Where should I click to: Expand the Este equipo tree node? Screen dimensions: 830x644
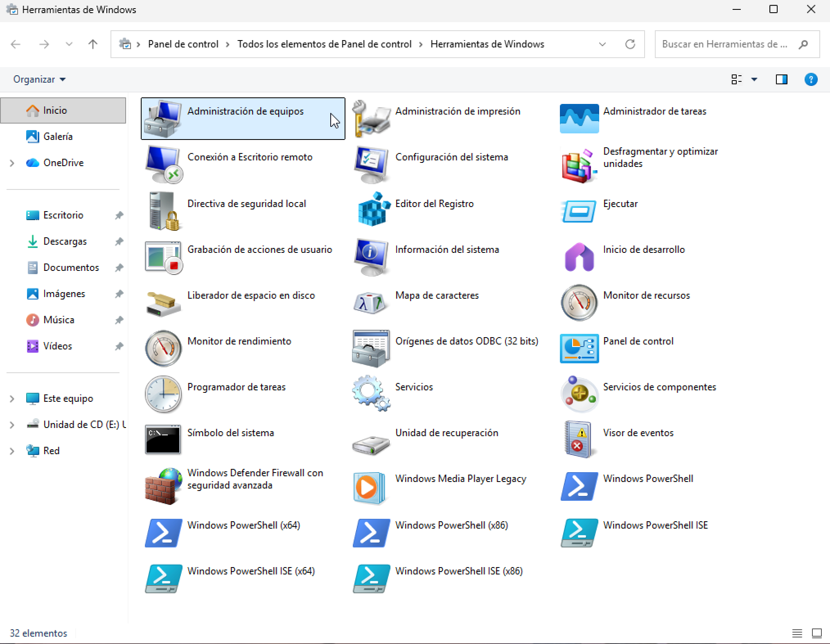[x=12, y=399]
